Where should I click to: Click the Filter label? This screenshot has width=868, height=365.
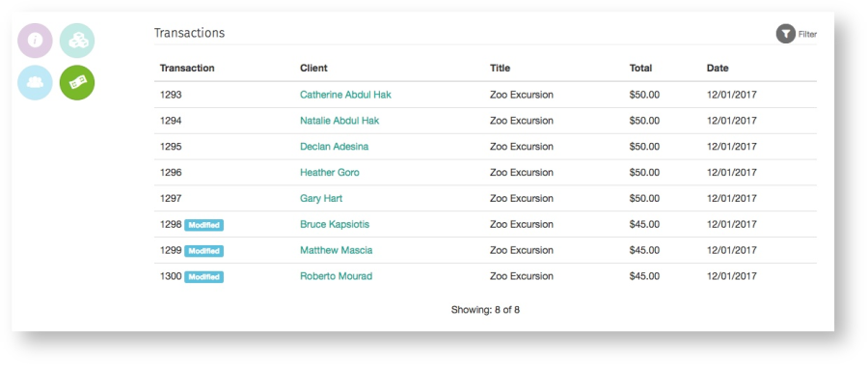807,35
